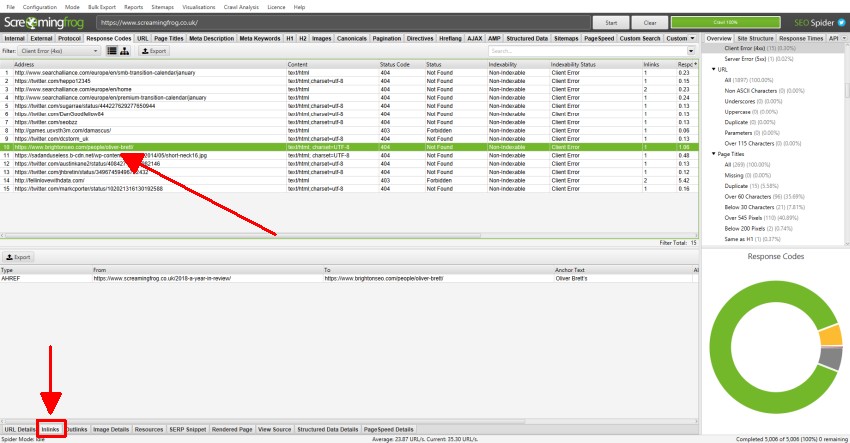Open the Structured Data tab
Viewport: 850px width, 443px height.
(x=527, y=38)
